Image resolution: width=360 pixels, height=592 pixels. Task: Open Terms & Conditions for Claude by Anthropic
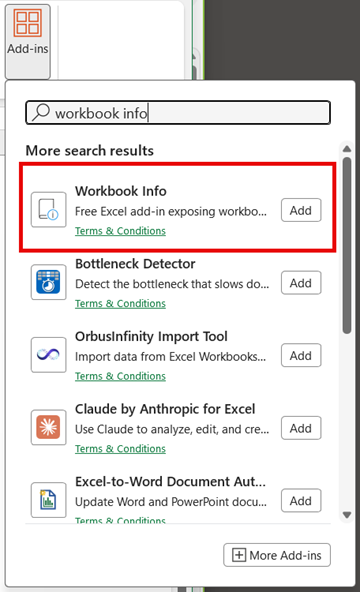point(120,449)
